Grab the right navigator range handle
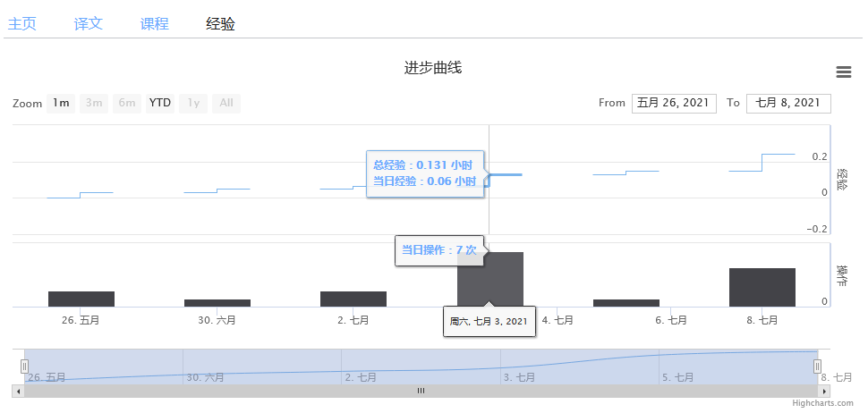This screenshot has width=868, height=413. tap(817, 366)
